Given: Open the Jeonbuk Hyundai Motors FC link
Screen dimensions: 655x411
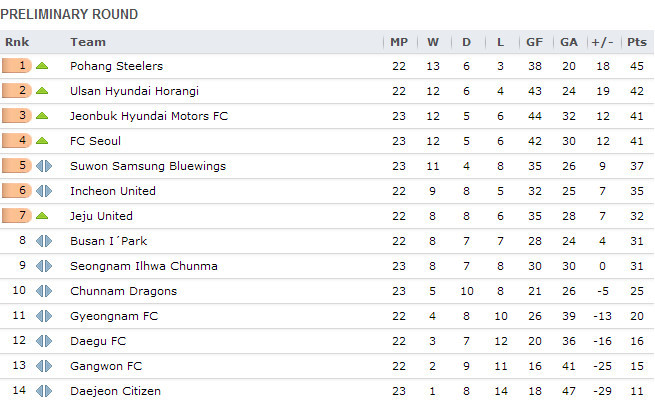Looking at the screenshot, I should tap(149, 116).
